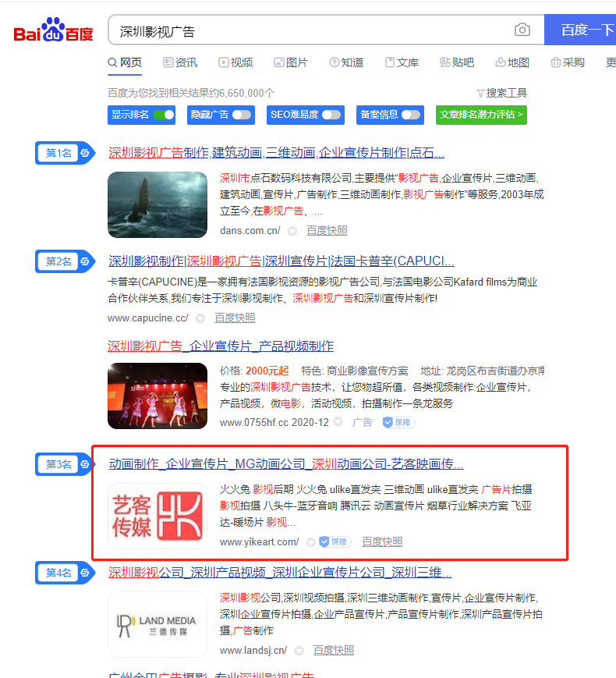Expand dropdown arrow next to www.0755hf.cc 2020-12
The width and height of the screenshot is (616, 678).
(338, 422)
